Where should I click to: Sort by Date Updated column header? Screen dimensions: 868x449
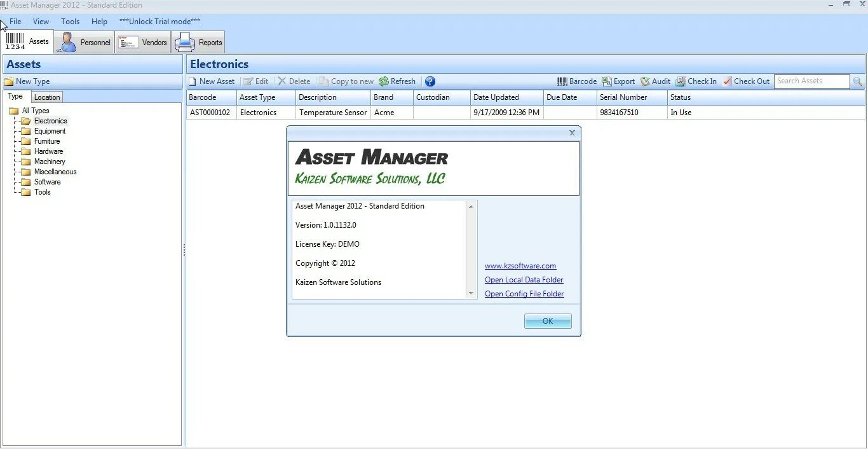pyautogui.click(x=507, y=97)
